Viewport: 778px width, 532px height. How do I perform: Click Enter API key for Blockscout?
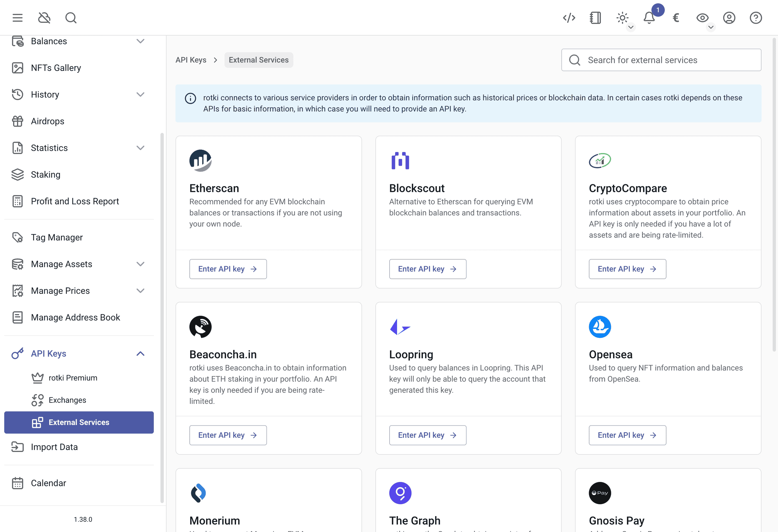pos(428,269)
